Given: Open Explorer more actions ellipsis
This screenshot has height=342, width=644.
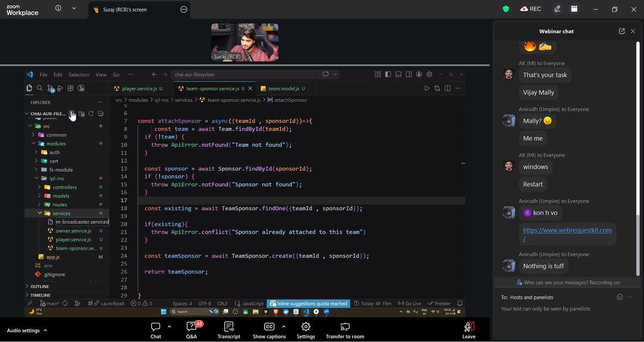Looking at the screenshot, I should point(100,102).
